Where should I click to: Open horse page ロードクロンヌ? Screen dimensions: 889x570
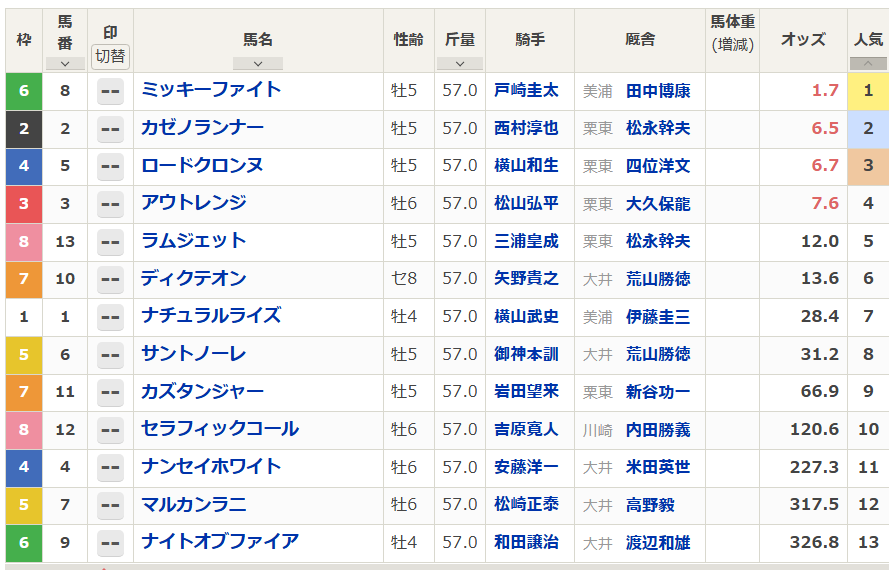tap(202, 165)
